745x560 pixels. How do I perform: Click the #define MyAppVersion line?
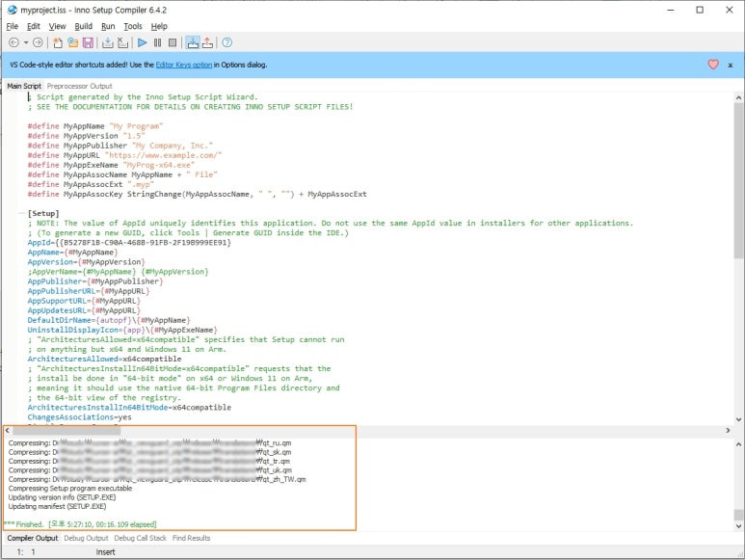[86, 136]
